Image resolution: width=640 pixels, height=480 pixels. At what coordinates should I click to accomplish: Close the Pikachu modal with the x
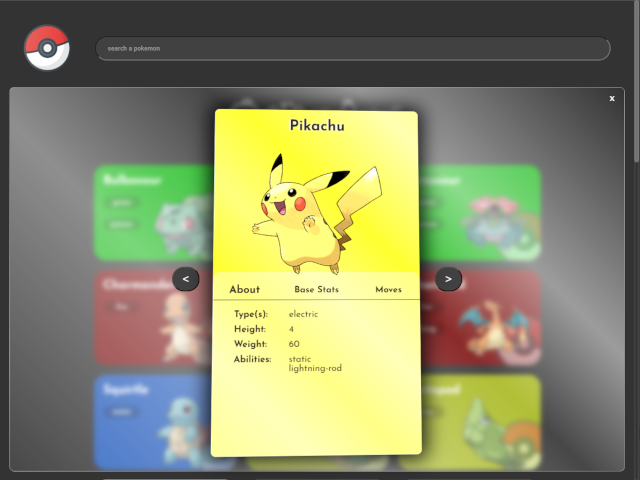(x=612, y=98)
